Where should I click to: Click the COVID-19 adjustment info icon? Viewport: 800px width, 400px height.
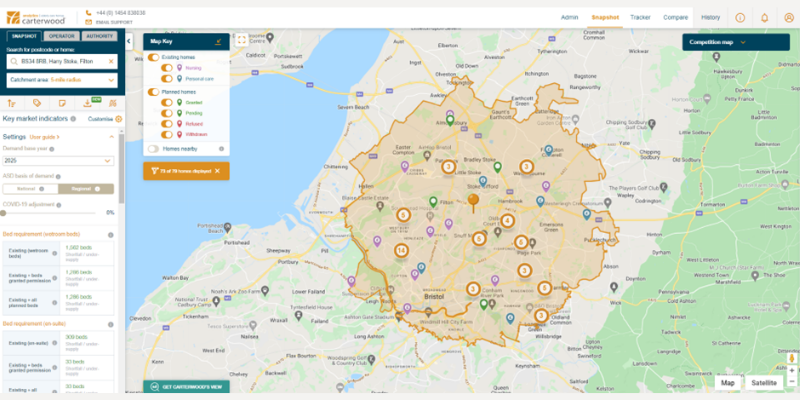(59, 205)
